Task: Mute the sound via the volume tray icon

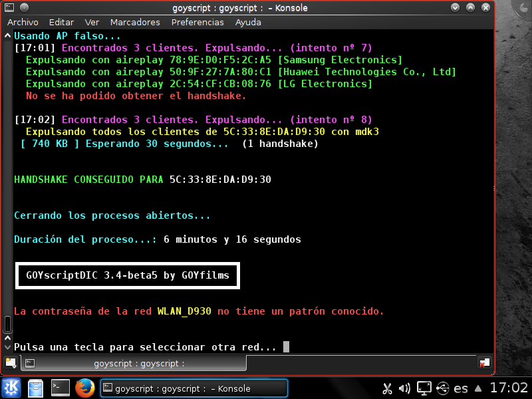Action: pos(404,388)
